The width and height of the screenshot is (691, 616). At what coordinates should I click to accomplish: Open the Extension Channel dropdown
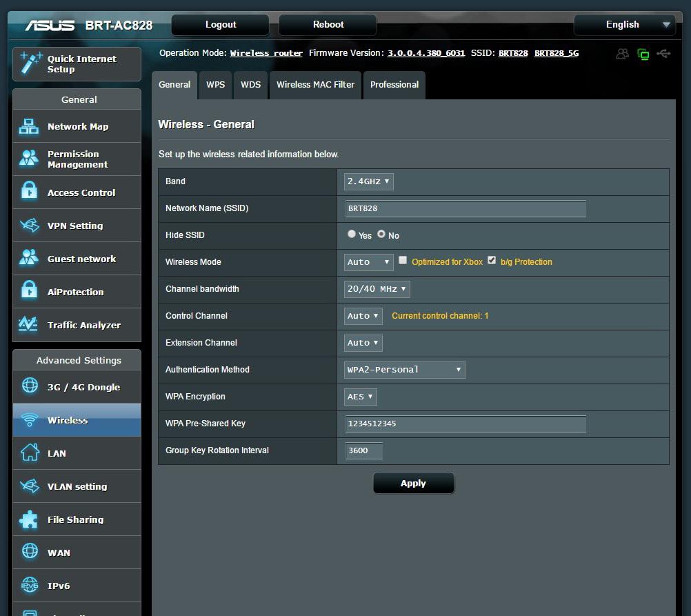tap(363, 343)
